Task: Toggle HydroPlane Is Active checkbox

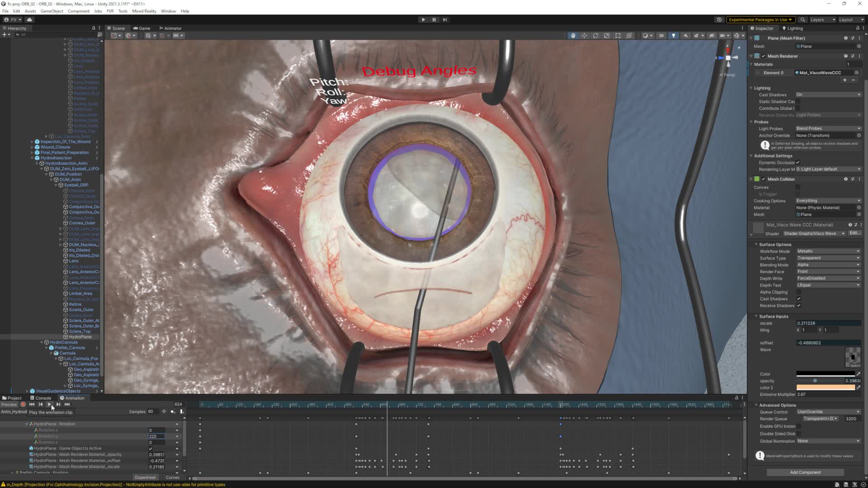Action: tap(151, 449)
